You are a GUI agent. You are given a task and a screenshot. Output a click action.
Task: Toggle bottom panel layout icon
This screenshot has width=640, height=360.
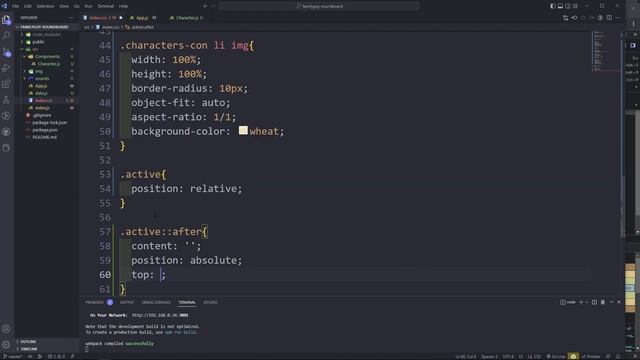(x=560, y=6)
